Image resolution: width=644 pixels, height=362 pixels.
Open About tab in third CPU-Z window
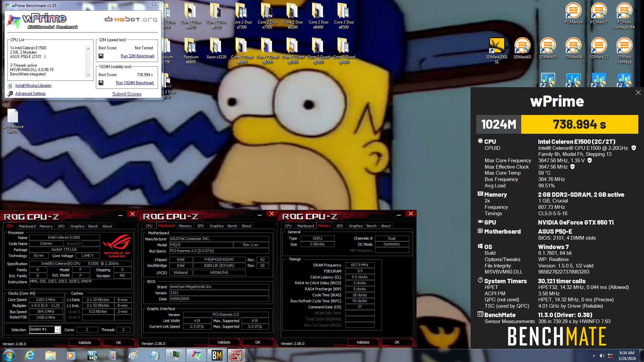point(386,226)
